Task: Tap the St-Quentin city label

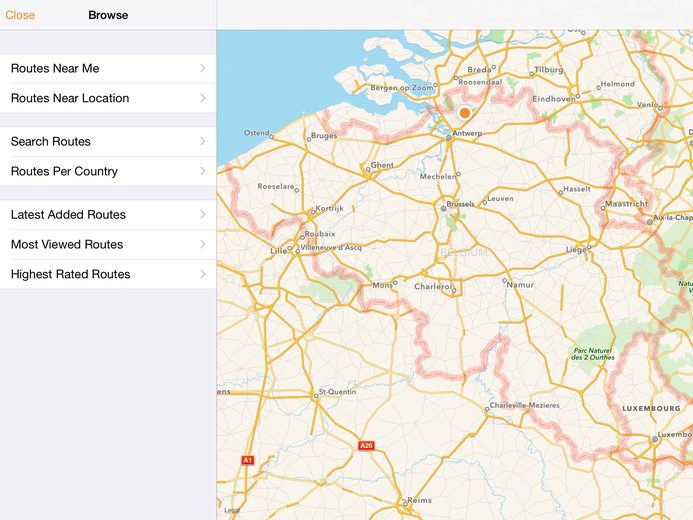Action: coord(337,391)
